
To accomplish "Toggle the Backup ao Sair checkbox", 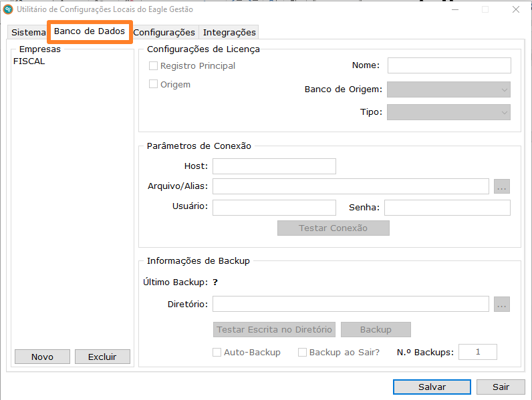I will coord(302,352).
